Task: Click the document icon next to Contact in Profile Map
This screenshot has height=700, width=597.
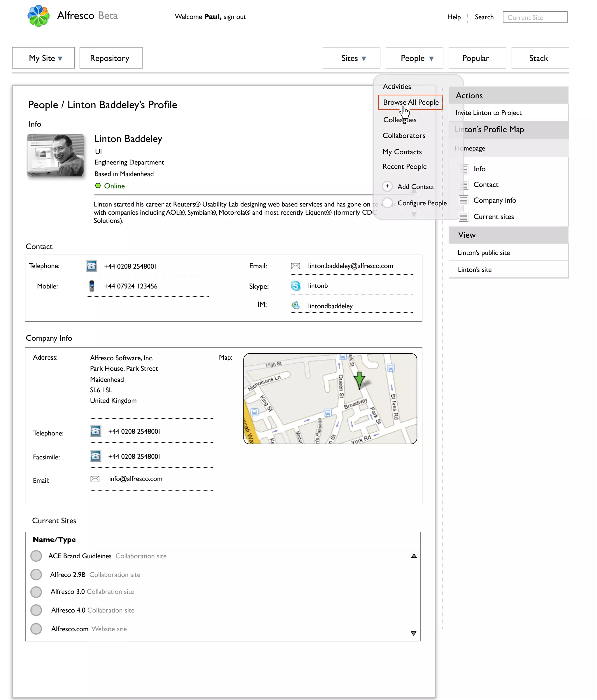Action: click(463, 184)
